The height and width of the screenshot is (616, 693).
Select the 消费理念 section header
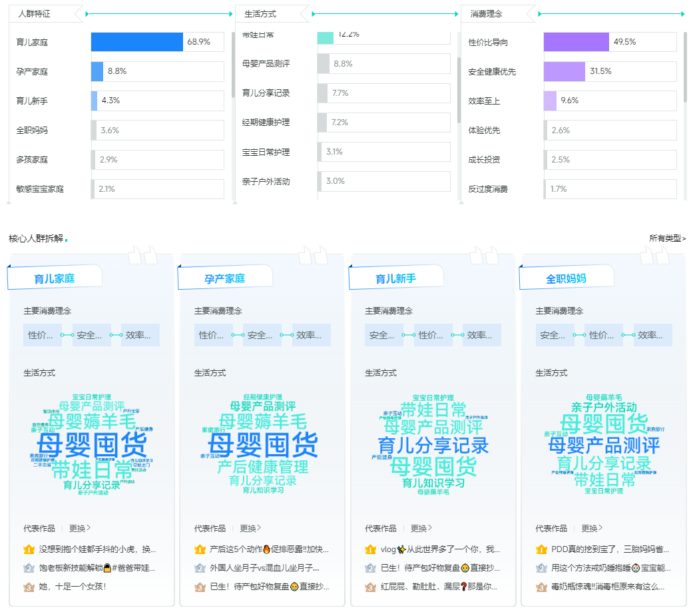pyautogui.click(x=486, y=13)
